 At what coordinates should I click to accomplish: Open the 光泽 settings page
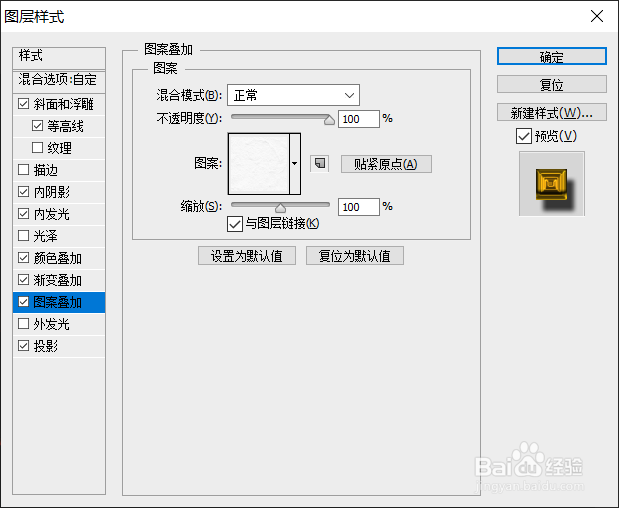[x=46, y=236]
